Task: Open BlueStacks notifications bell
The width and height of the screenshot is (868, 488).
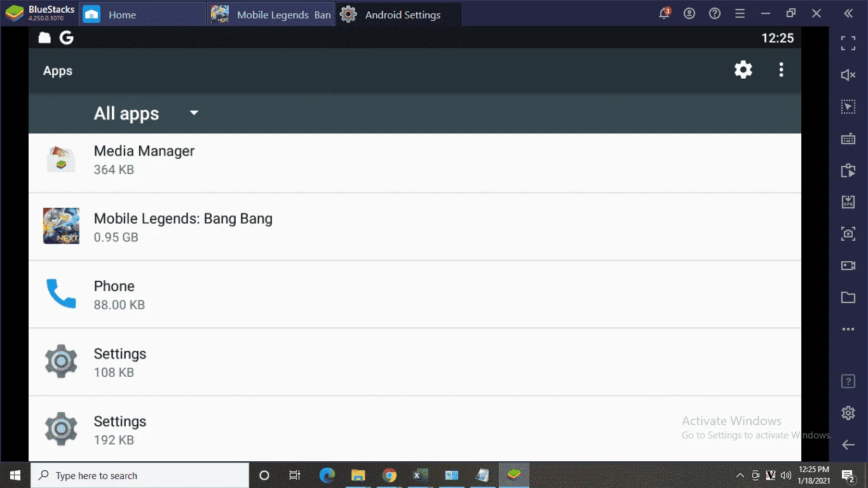Action: (x=665, y=13)
